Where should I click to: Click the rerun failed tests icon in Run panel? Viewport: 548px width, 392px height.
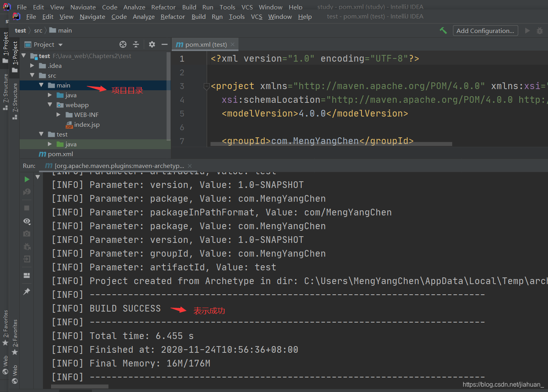[x=27, y=192]
